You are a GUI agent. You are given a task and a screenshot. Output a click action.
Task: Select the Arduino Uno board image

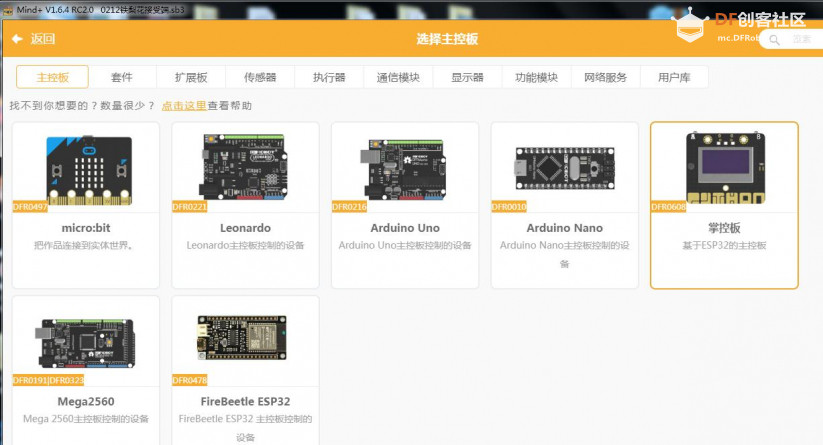(403, 169)
